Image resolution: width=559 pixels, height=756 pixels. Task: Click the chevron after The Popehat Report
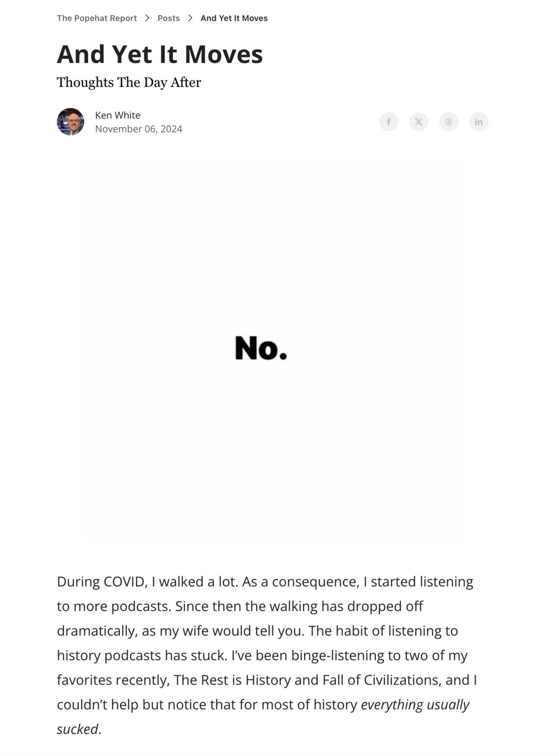(x=147, y=18)
